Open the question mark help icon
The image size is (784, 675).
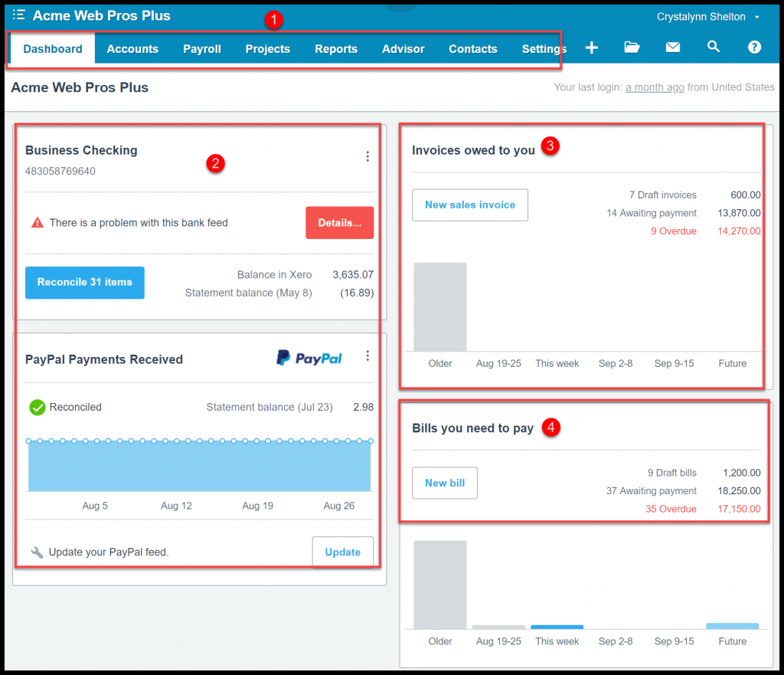(754, 47)
